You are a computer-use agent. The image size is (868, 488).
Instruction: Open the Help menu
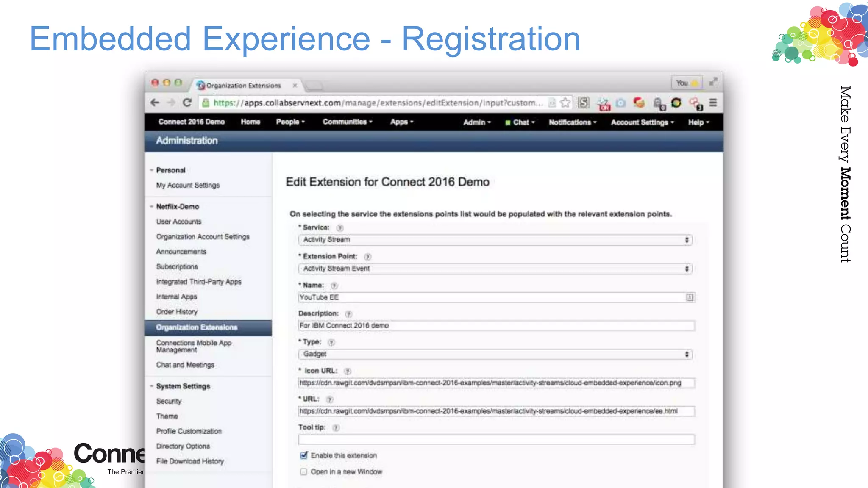(x=698, y=122)
